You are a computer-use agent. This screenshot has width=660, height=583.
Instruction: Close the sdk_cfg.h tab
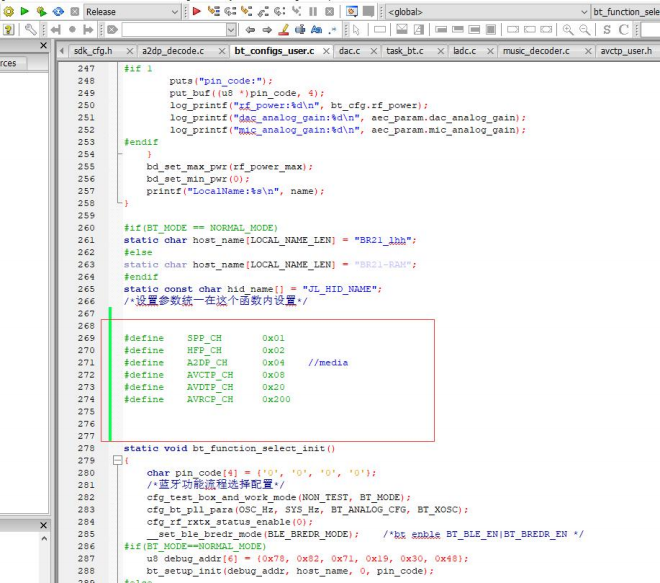click(130, 51)
